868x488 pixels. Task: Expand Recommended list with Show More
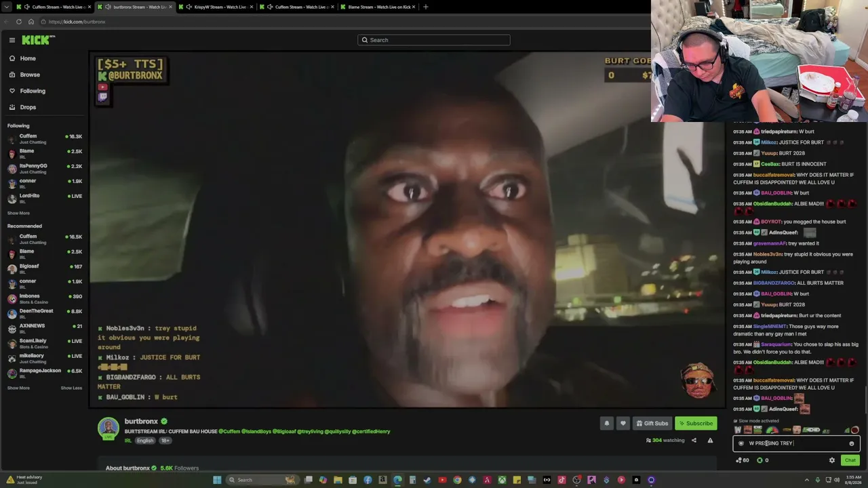click(18, 388)
